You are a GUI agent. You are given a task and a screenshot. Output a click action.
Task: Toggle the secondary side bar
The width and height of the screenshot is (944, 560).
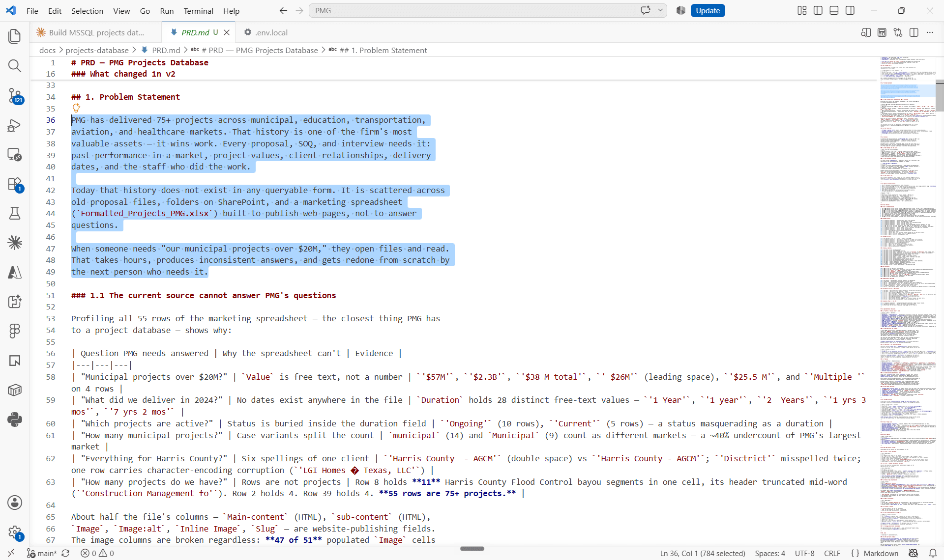click(850, 11)
